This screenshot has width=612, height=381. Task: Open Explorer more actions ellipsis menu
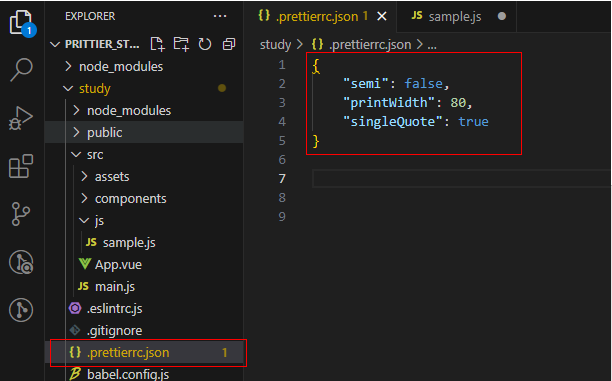(220, 16)
